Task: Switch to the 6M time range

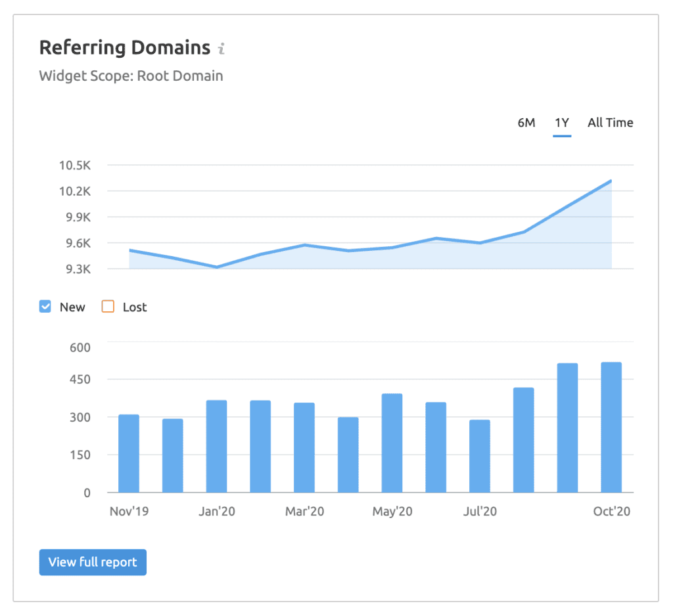Action: point(526,123)
